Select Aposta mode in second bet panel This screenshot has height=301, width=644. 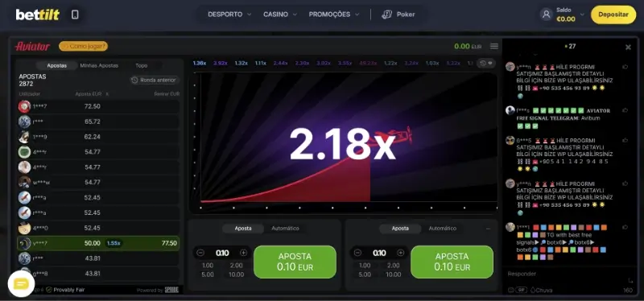(400, 229)
